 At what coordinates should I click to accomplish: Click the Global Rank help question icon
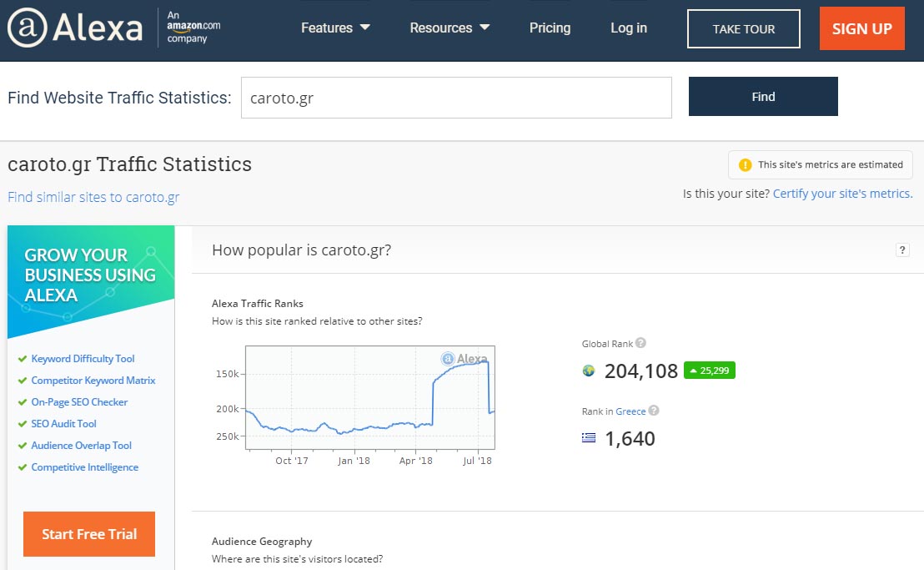(x=640, y=343)
